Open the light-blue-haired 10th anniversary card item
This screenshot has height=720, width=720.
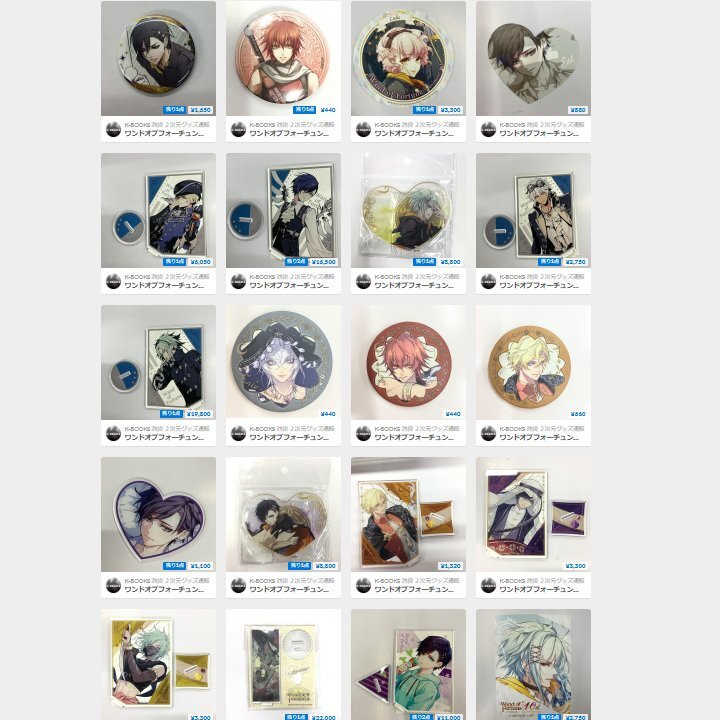(x=533, y=664)
